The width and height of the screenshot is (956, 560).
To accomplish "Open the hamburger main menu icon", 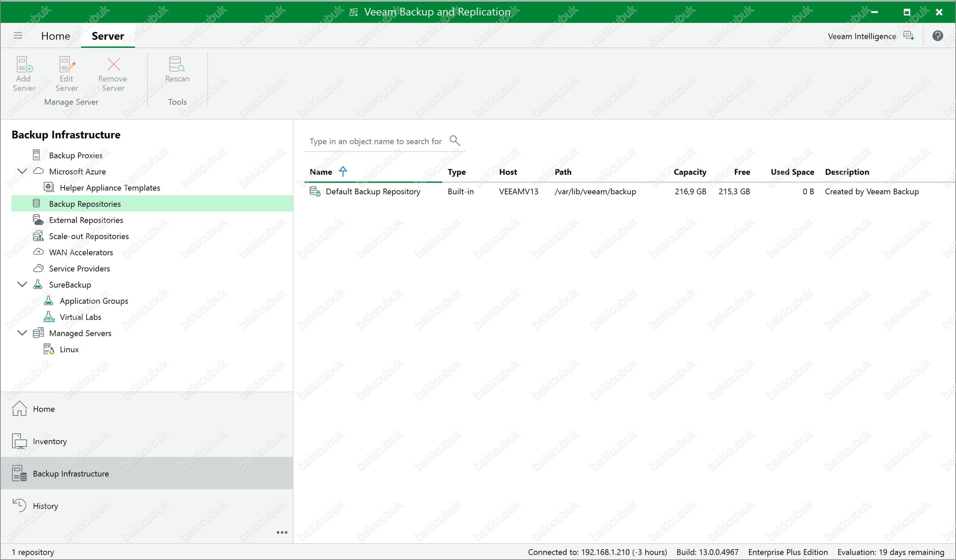I will [18, 35].
